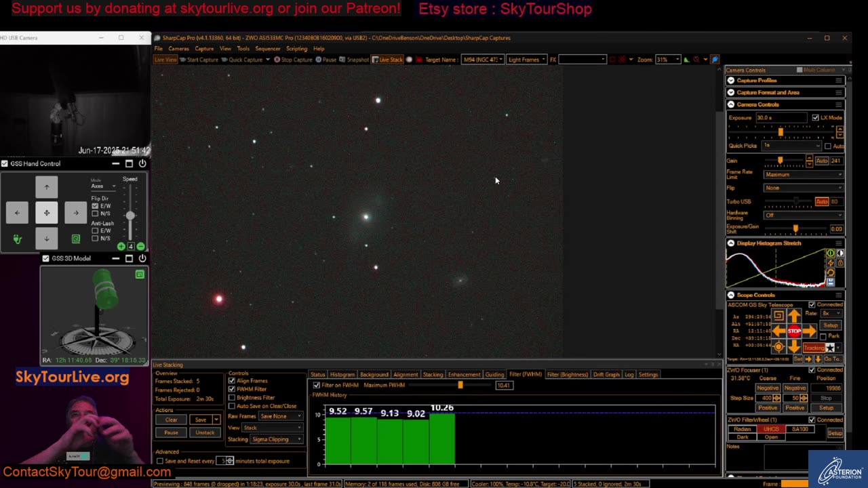Click the GSS 3D Model power icon

tap(142, 258)
